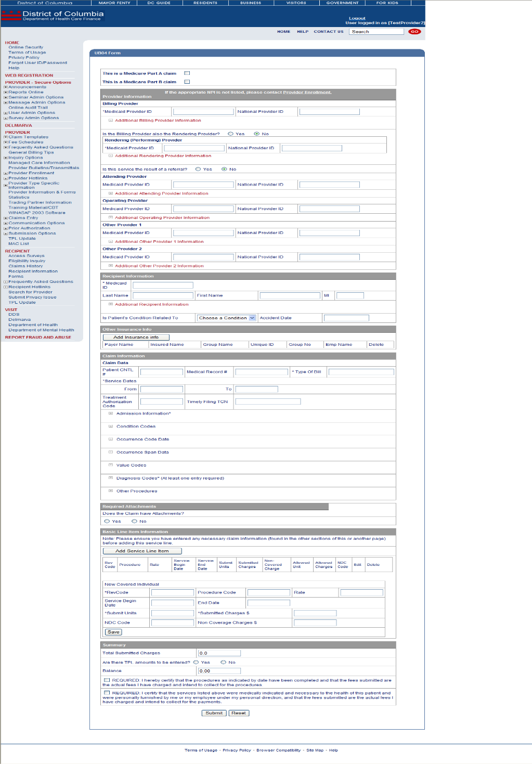Click the Provider Enrollment link
532x764 pixels.
tap(307, 92)
